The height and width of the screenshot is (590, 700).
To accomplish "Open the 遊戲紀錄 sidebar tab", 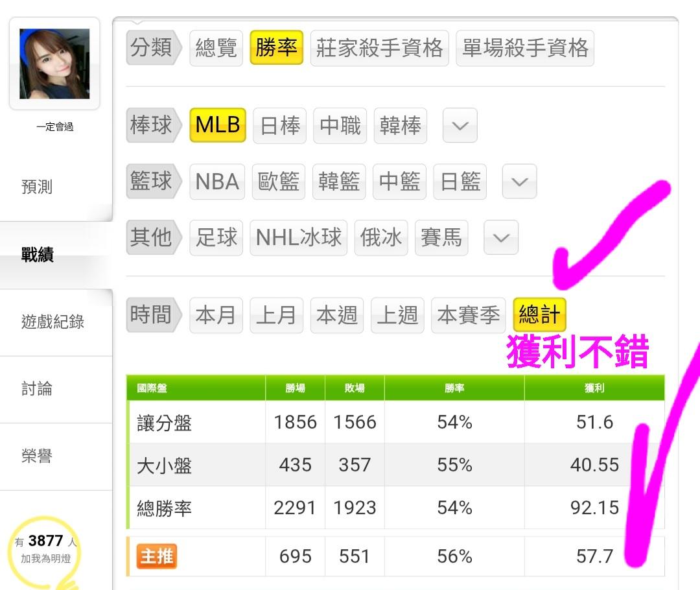I will (x=52, y=322).
